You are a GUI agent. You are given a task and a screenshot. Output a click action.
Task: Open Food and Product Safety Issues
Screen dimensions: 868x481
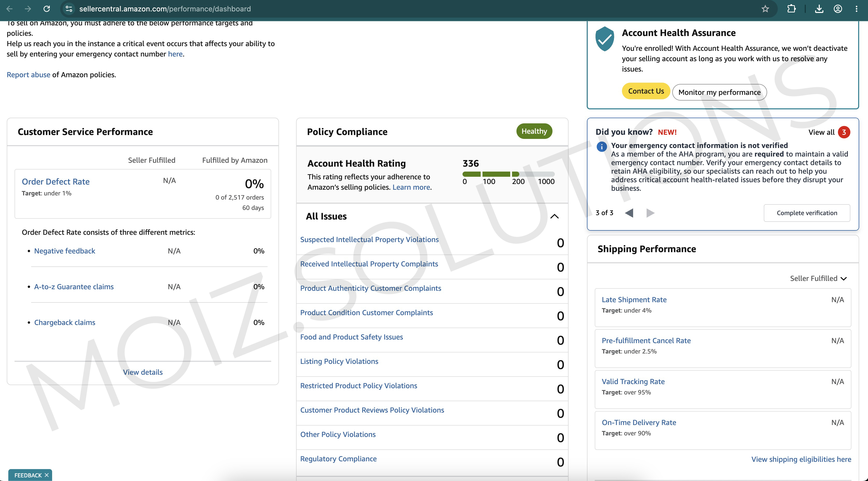pos(352,337)
